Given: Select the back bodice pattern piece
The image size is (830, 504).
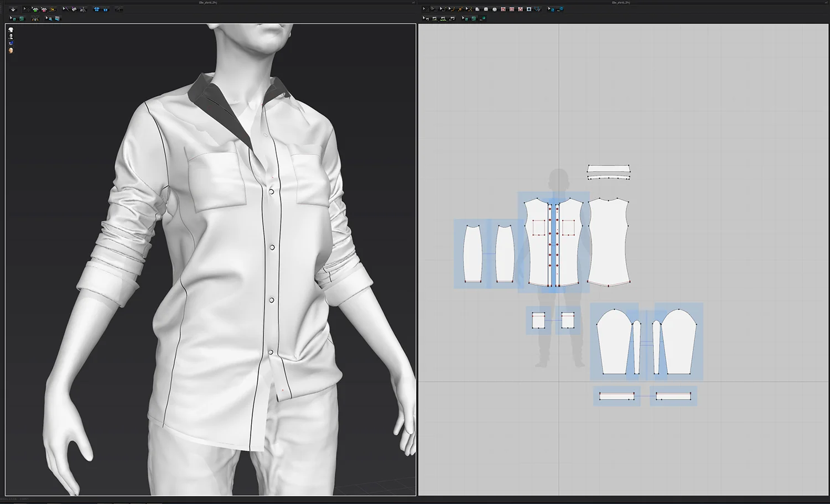Looking at the screenshot, I should click(609, 242).
